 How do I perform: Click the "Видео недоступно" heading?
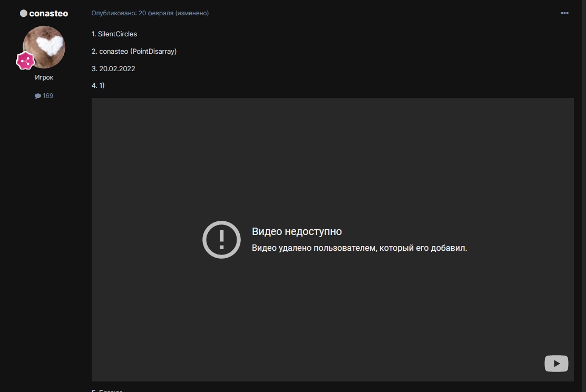(297, 232)
